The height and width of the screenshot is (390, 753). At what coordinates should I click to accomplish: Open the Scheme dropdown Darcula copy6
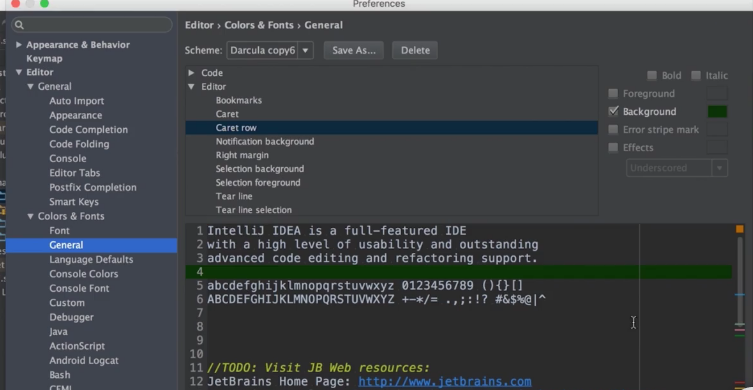270,50
